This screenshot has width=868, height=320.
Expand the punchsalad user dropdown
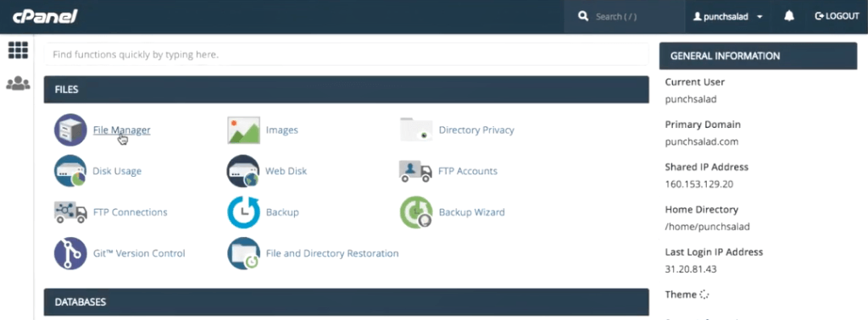click(x=728, y=17)
